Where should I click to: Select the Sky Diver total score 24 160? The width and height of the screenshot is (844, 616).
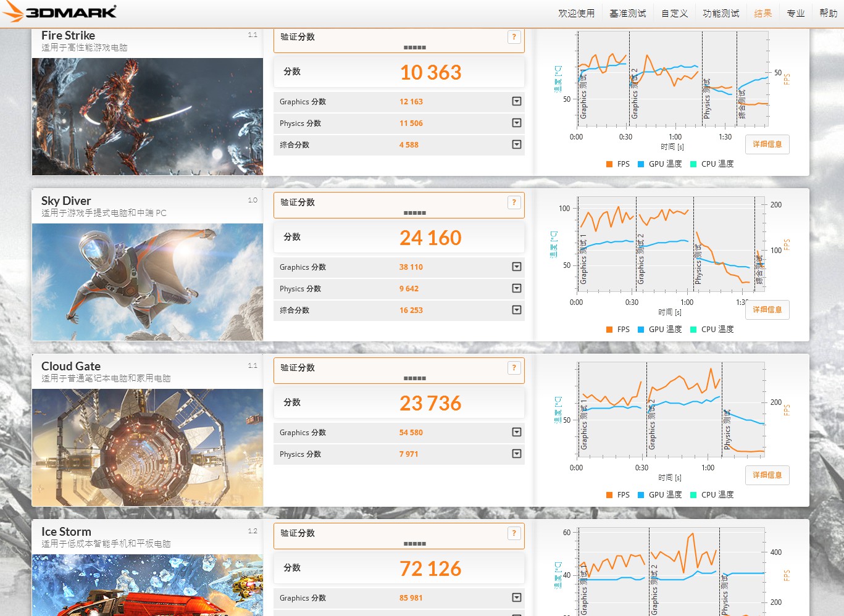click(x=430, y=238)
